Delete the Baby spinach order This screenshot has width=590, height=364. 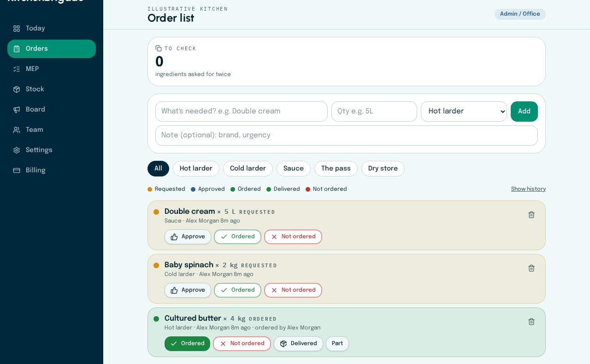(x=531, y=268)
